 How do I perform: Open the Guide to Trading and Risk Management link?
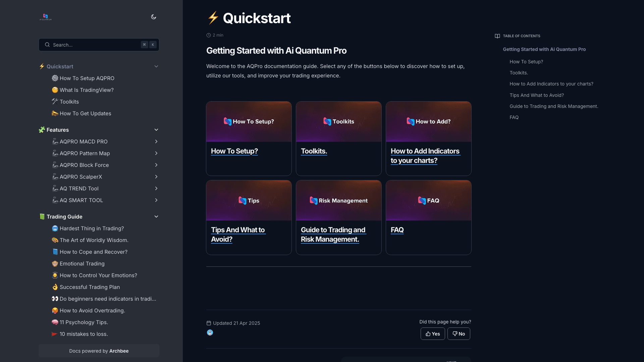pyautogui.click(x=333, y=235)
